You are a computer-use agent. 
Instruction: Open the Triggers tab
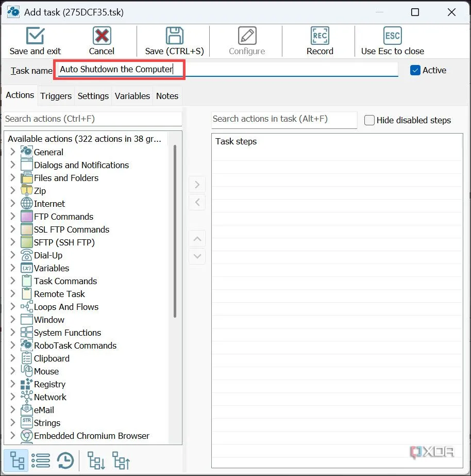point(56,96)
